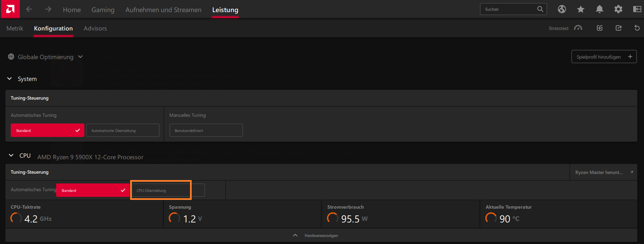Go back with the left arrow
Screen dimensions: 644x244
coord(29,9)
